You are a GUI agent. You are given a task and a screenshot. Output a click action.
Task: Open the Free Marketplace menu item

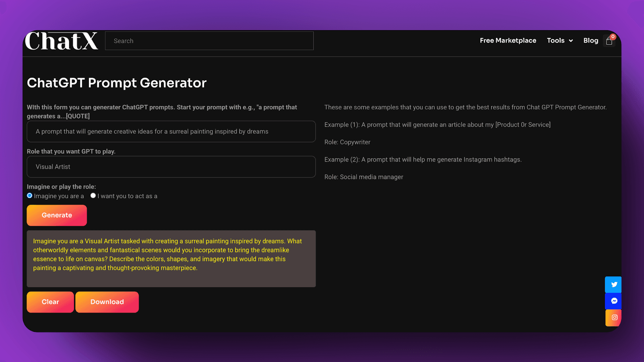[508, 41]
